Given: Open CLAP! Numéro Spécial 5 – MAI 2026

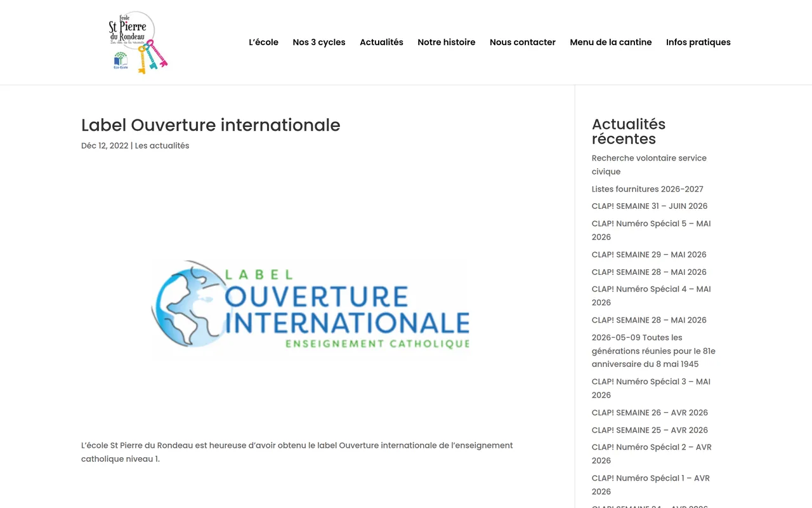Looking at the screenshot, I should coord(652,230).
